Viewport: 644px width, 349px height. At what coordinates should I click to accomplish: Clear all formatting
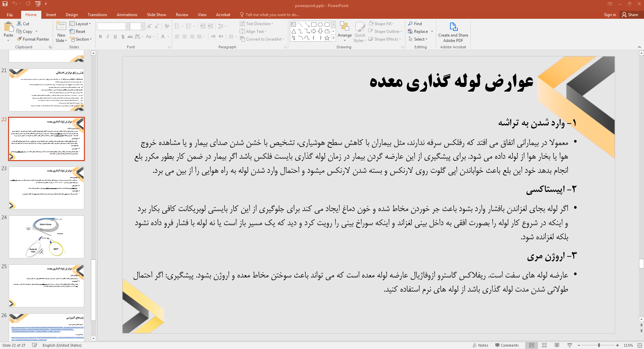point(167,26)
